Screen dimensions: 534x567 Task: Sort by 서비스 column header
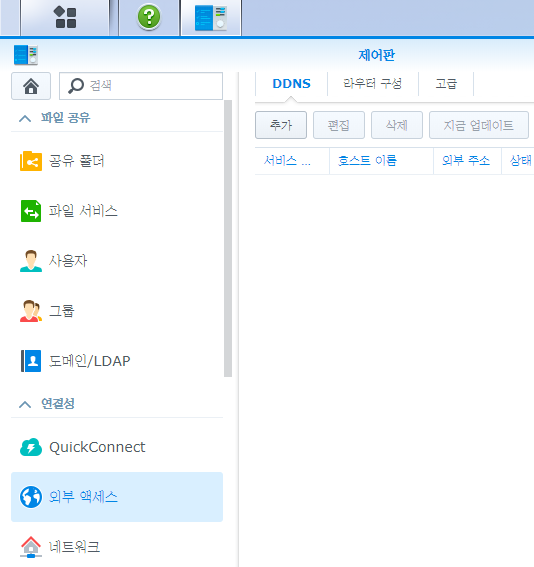pyautogui.click(x=292, y=161)
